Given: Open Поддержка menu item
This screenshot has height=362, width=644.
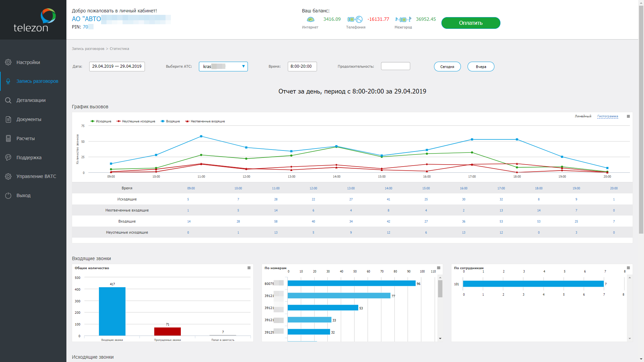Looking at the screenshot, I should click(29, 158).
